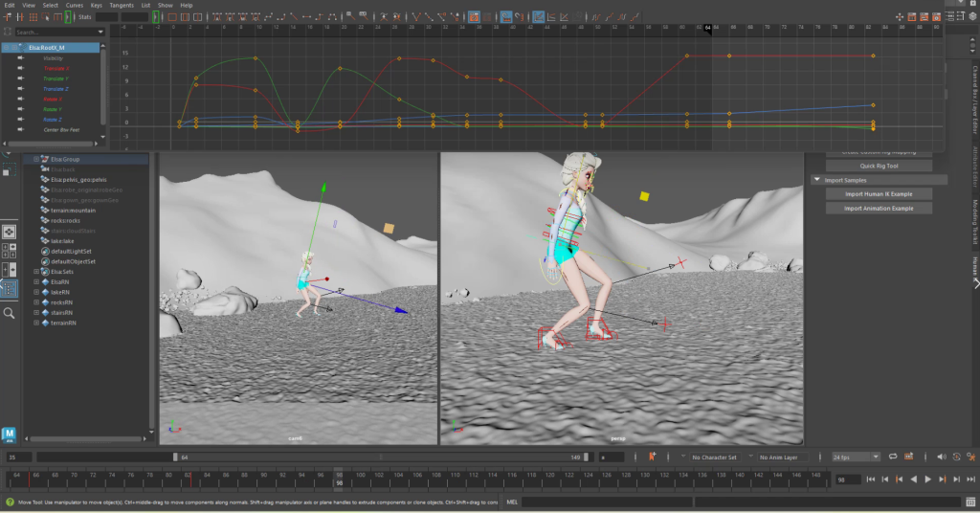Click the Trax Editor icon at toolbar right
This screenshot has width=980, height=513.
(x=924, y=17)
